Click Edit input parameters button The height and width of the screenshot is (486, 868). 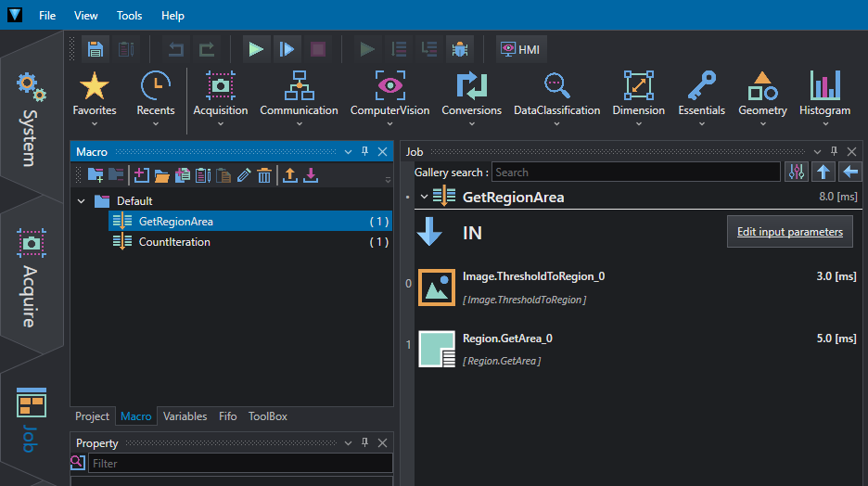(x=790, y=232)
